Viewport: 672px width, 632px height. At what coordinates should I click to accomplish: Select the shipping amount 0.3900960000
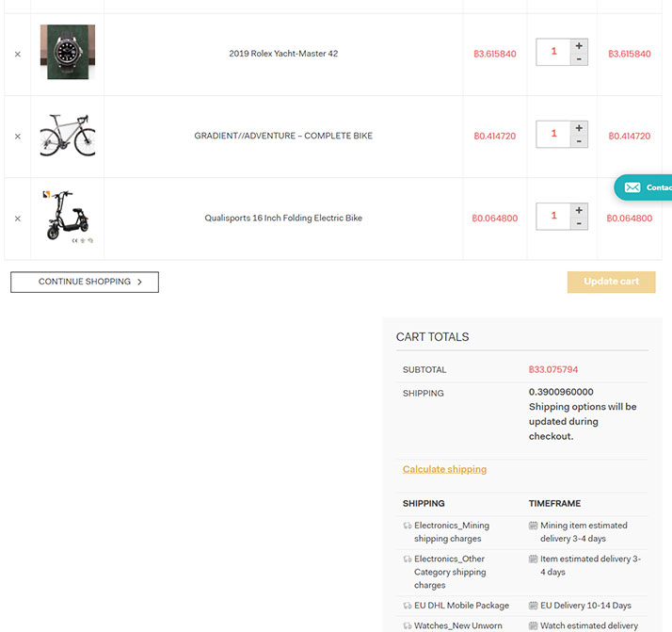click(561, 392)
